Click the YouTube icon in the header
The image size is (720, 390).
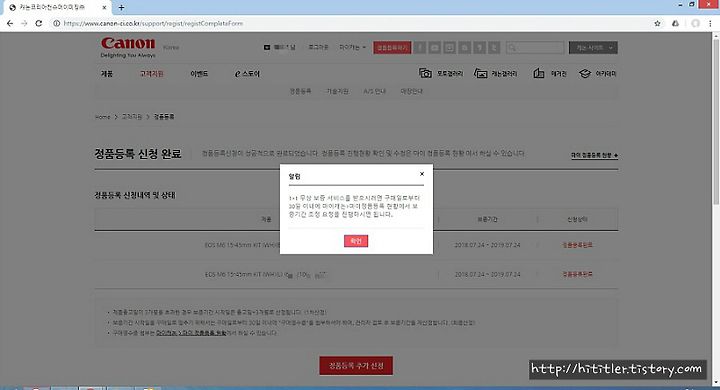point(434,47)
